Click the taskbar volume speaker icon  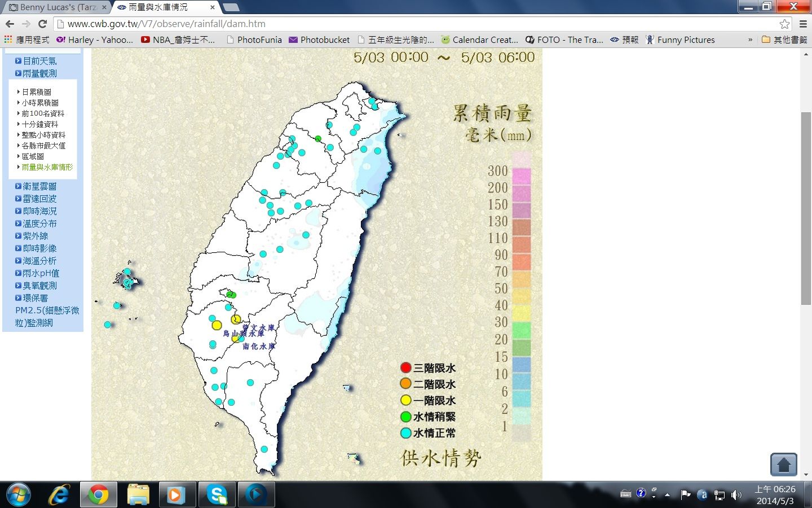[x=736, y=495]
